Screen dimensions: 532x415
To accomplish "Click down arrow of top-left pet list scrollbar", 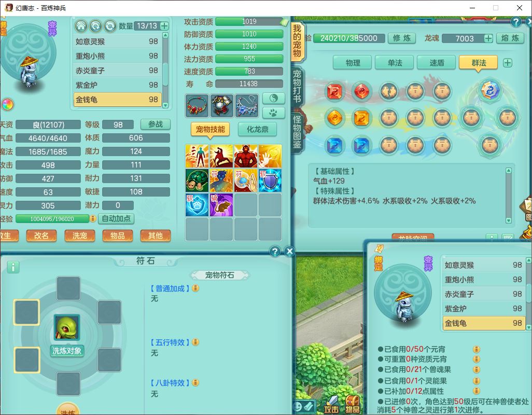I will click(165, 105).
